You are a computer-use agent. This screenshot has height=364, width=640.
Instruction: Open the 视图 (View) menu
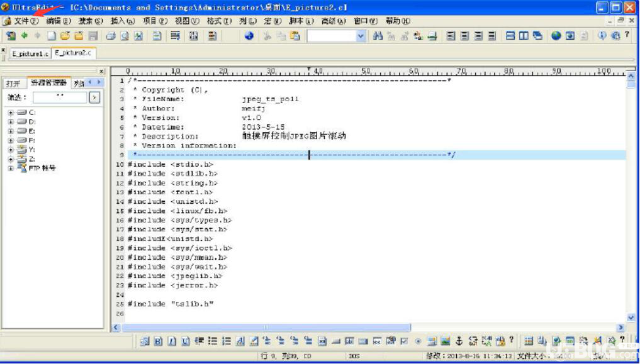click(x=188, y=21)
